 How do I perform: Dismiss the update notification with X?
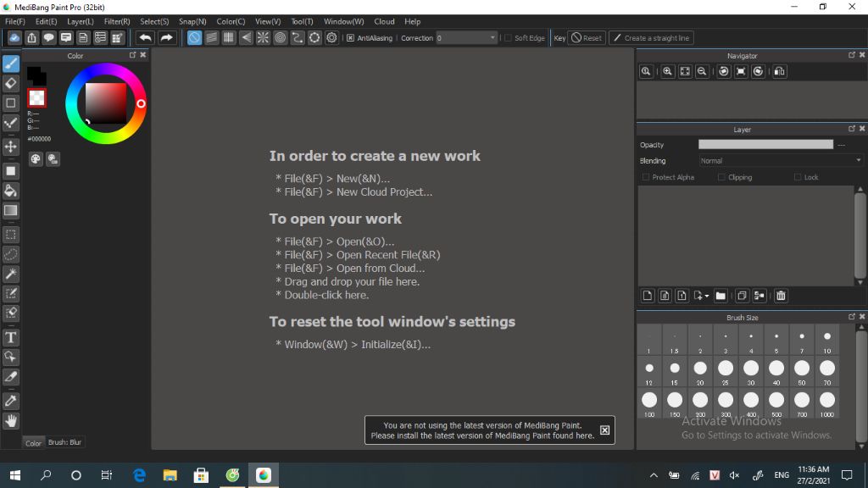pos(604,430)
